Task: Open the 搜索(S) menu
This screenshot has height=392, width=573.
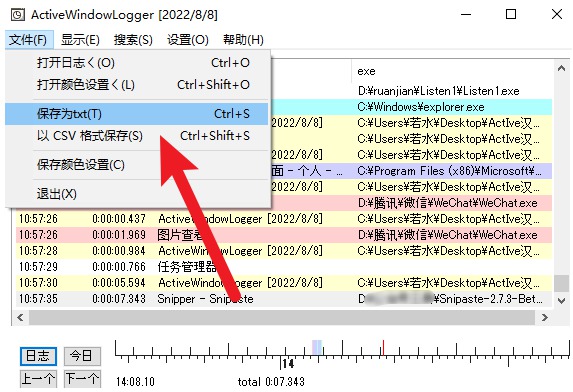Action: [x=133, y=39]
